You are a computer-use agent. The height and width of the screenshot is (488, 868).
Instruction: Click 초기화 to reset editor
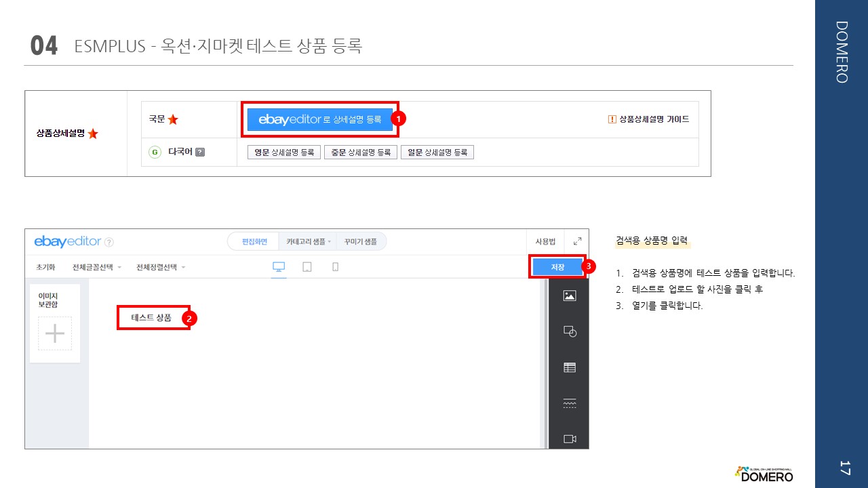(x=45, y=267)
